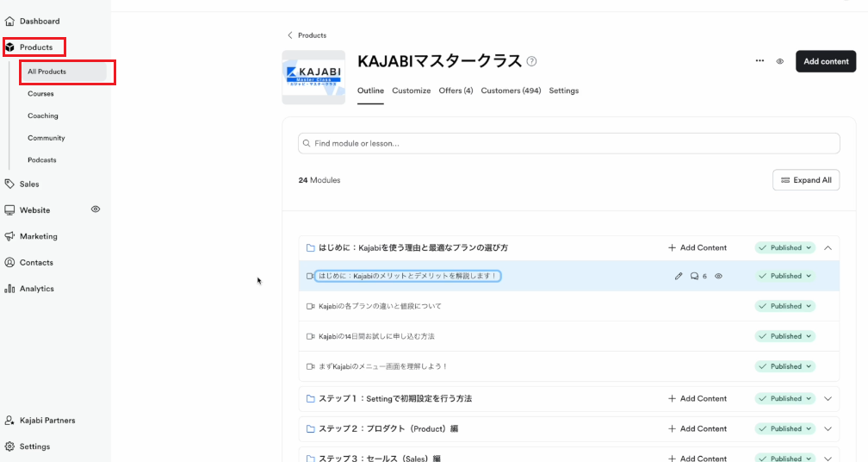Click the KAJABI Master Class product thumbnail

(x=313, y=78)
